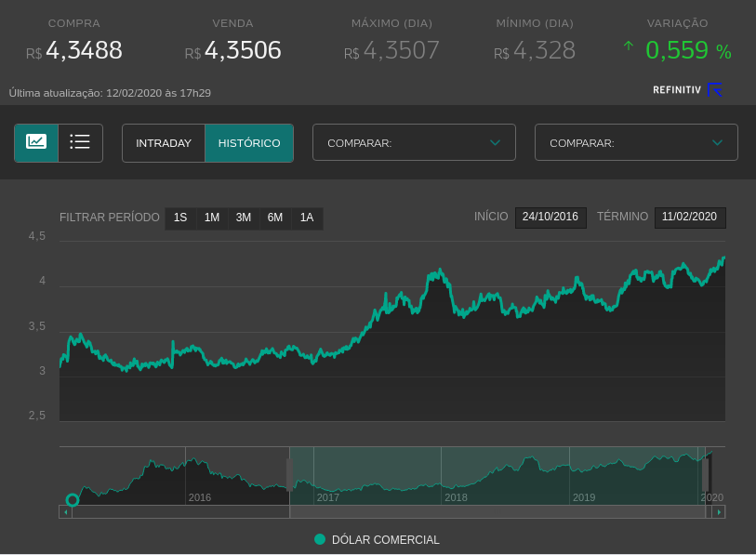Click the Início date field

tap(550, 217)
